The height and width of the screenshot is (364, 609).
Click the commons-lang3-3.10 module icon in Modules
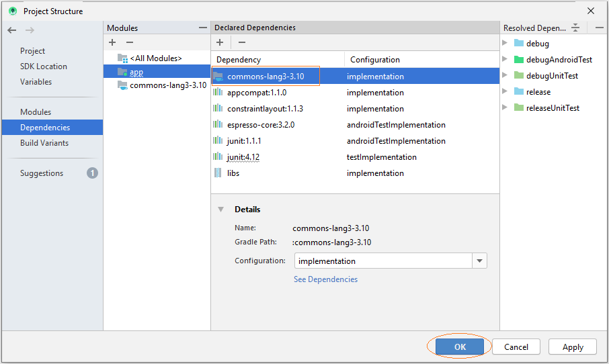click(122, 85)
